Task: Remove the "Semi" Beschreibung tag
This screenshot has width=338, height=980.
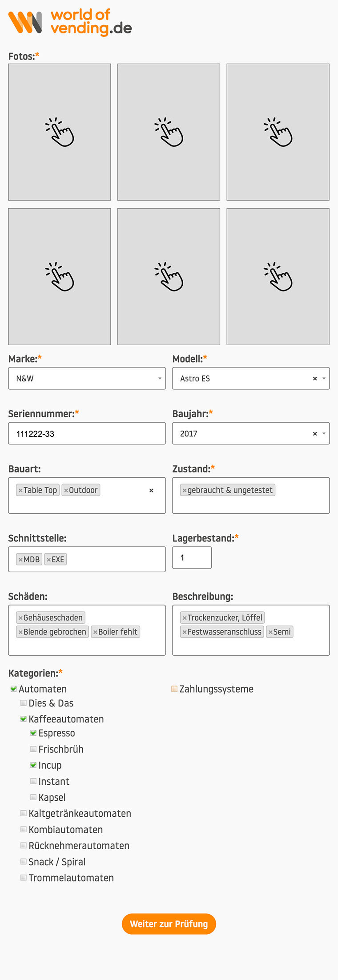Action: [271, 632]
